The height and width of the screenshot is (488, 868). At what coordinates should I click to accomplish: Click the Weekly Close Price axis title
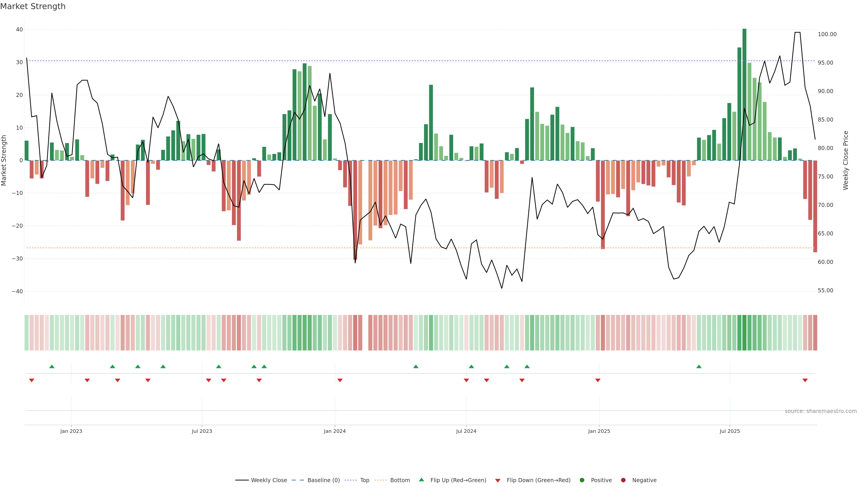point(846,160)
